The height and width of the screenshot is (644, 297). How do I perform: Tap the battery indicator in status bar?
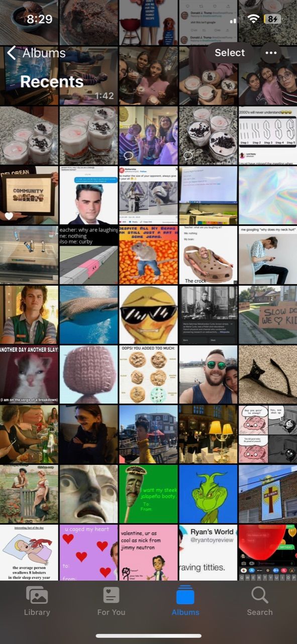coord(274,19)
